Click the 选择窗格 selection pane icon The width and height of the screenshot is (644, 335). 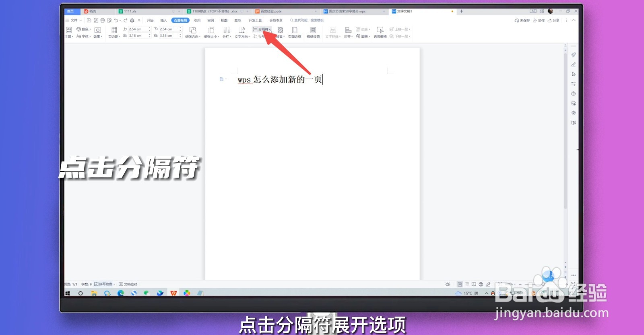pos(380,30)
